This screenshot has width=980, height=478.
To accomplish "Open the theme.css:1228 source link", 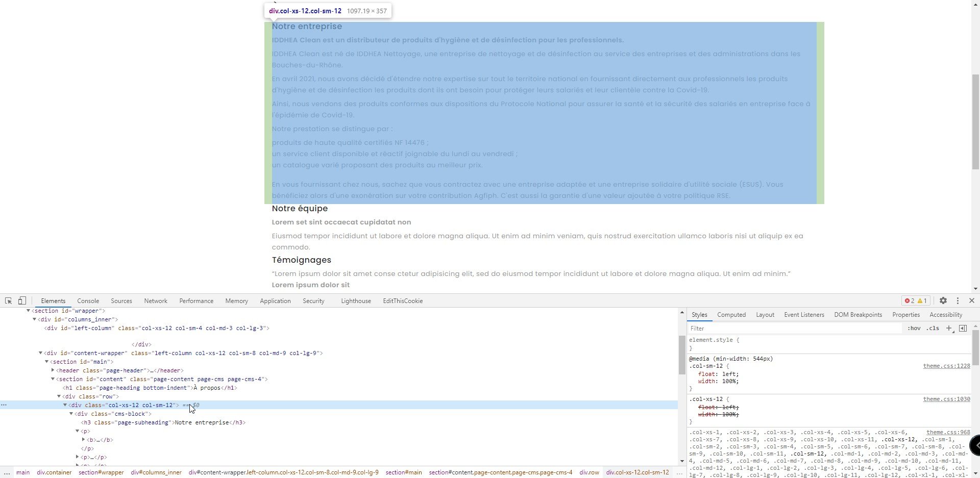I will click(x=946, y=366).
